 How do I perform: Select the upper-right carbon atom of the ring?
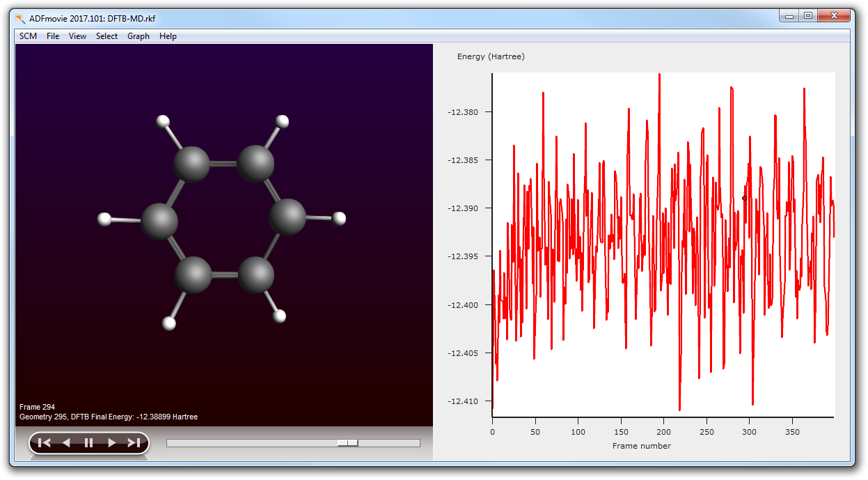point(255,164)
